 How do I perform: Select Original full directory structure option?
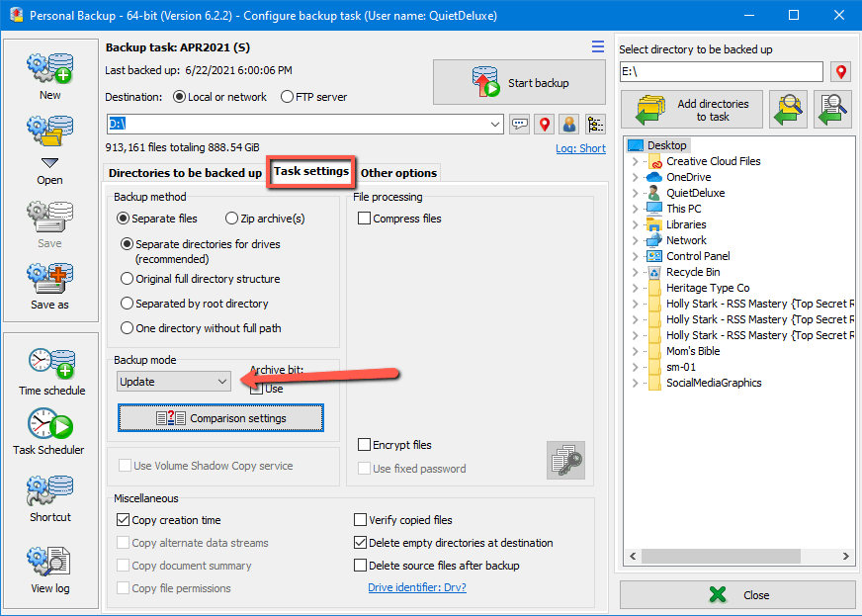tap(200, 279)
